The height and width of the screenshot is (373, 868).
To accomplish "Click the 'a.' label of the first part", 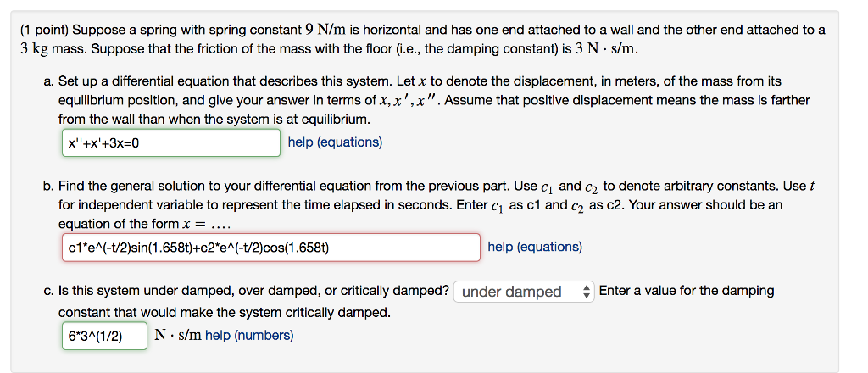I will coord(49,81).
